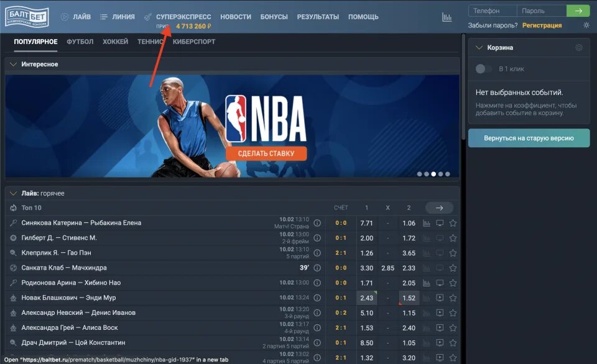This screenshot has height=364, width=597.
Task: Click 'Забыли пароль?' link
Action: [x=493, y=25]
